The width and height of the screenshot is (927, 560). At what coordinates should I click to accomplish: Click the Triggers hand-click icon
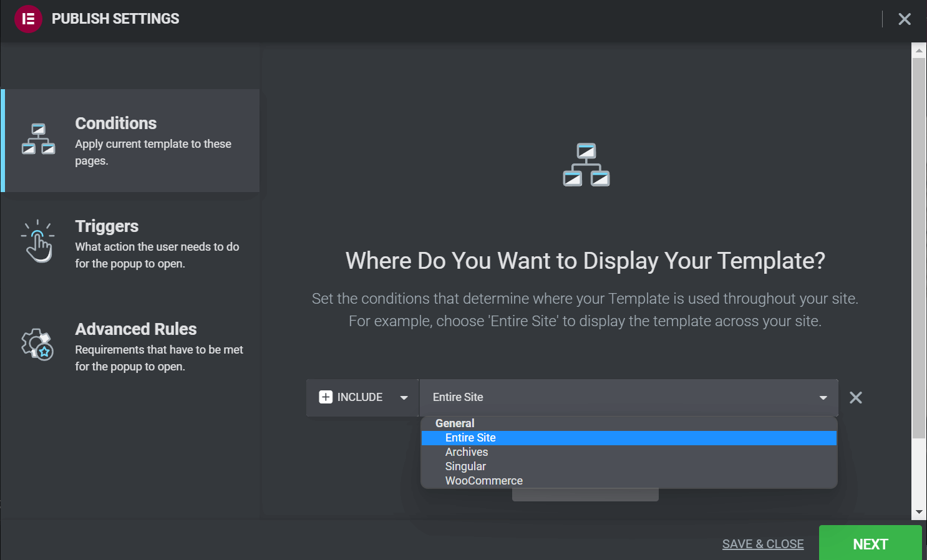click(38, 242)
